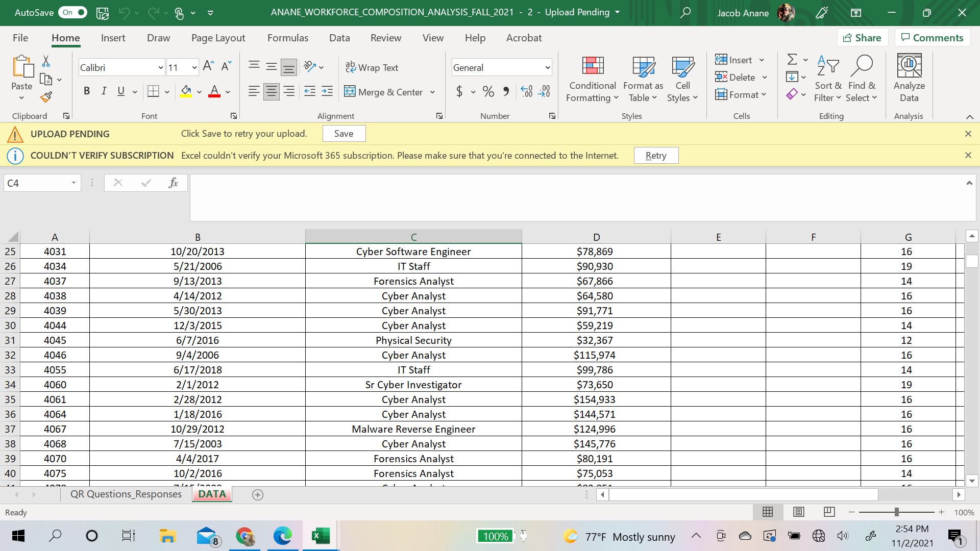Viewport: 980px width, 551px height.
Task: Toggle italic formatting
Action: (x=104, y=91)
